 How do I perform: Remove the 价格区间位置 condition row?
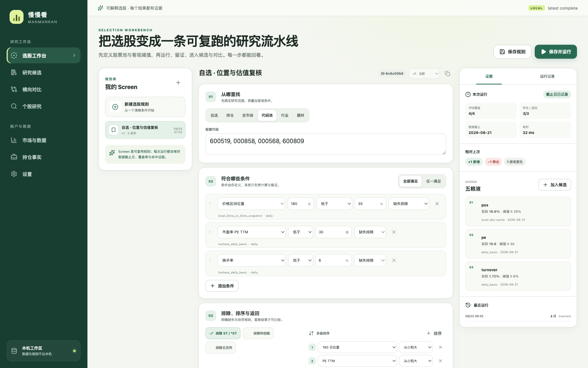point(437,204)
